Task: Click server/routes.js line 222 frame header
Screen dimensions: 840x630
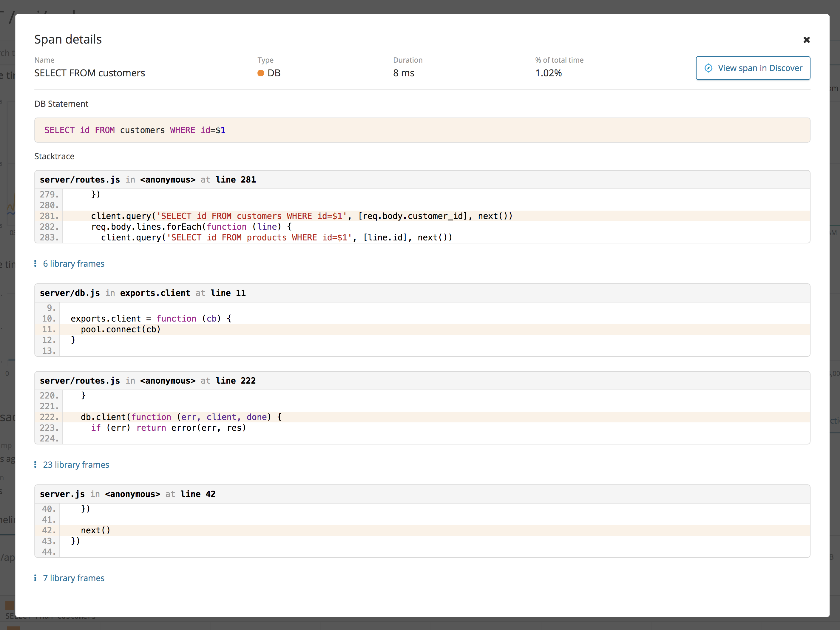Action: [148, 381]
